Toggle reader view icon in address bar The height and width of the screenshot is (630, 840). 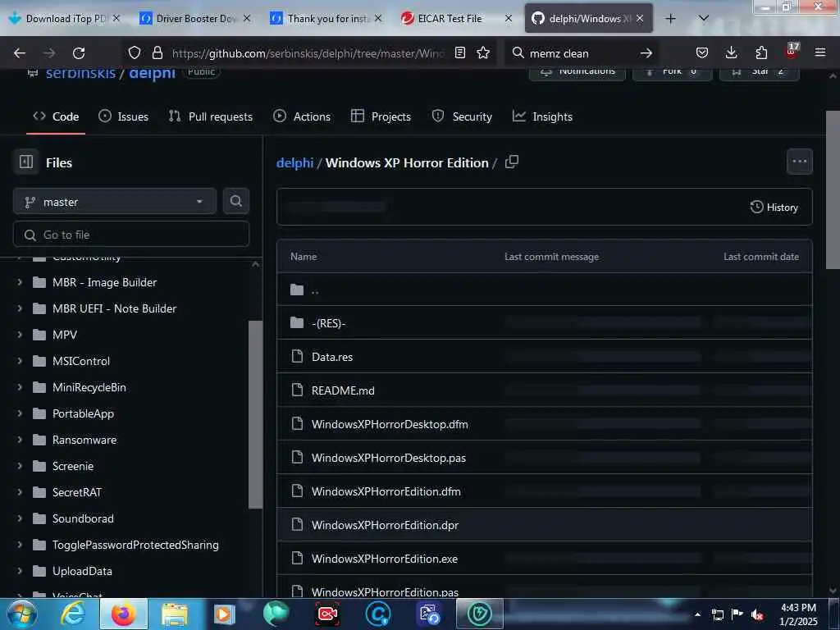(459, 52)
